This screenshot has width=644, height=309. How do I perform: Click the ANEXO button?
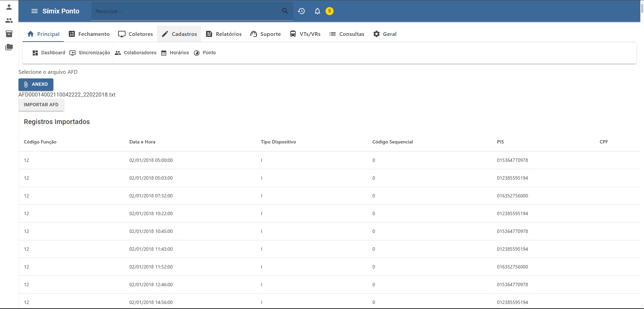pyautogui.click(x=36, y=84)
